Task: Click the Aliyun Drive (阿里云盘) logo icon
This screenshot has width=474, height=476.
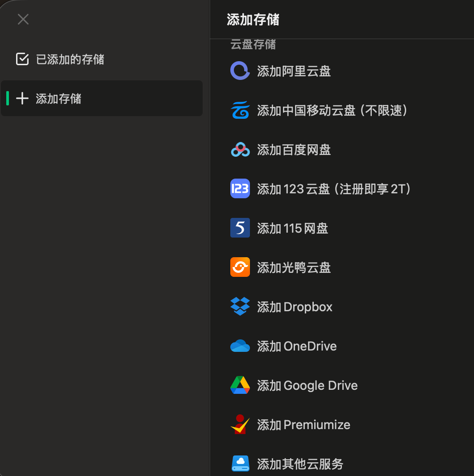Action: click(x=240, y=71)
